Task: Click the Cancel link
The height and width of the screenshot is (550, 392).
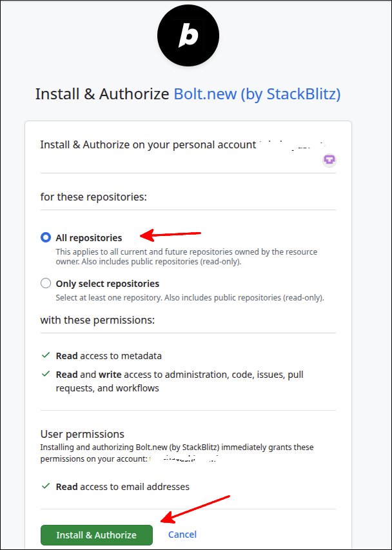Action: (x=182, y=535)
